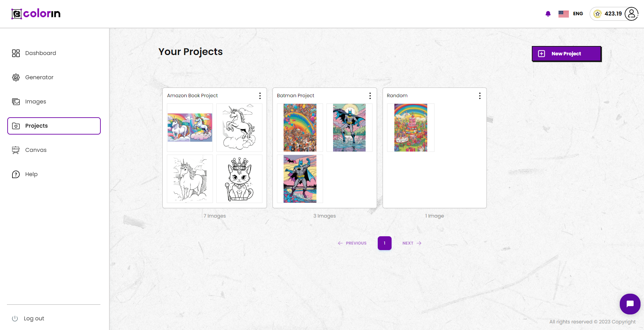Click Batman Project title

coord(295,95)
